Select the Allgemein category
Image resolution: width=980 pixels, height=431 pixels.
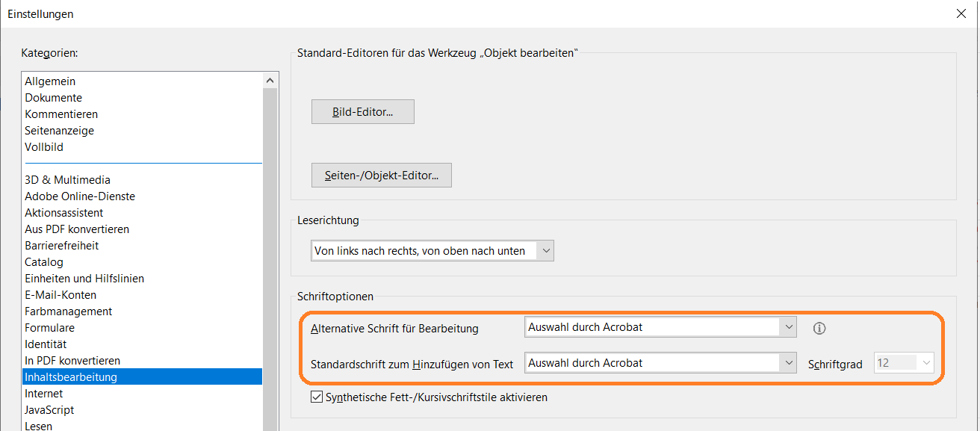point(50,81)
